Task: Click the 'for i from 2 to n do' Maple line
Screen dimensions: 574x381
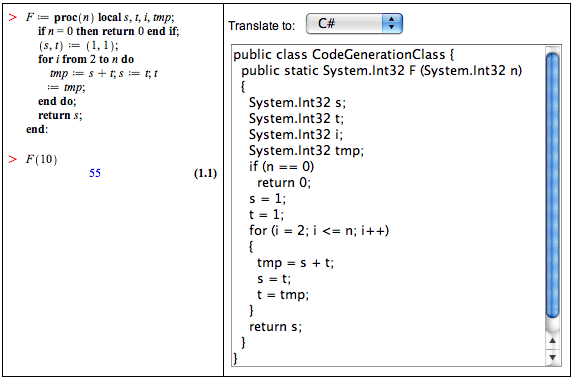Action: click(86, 59)
